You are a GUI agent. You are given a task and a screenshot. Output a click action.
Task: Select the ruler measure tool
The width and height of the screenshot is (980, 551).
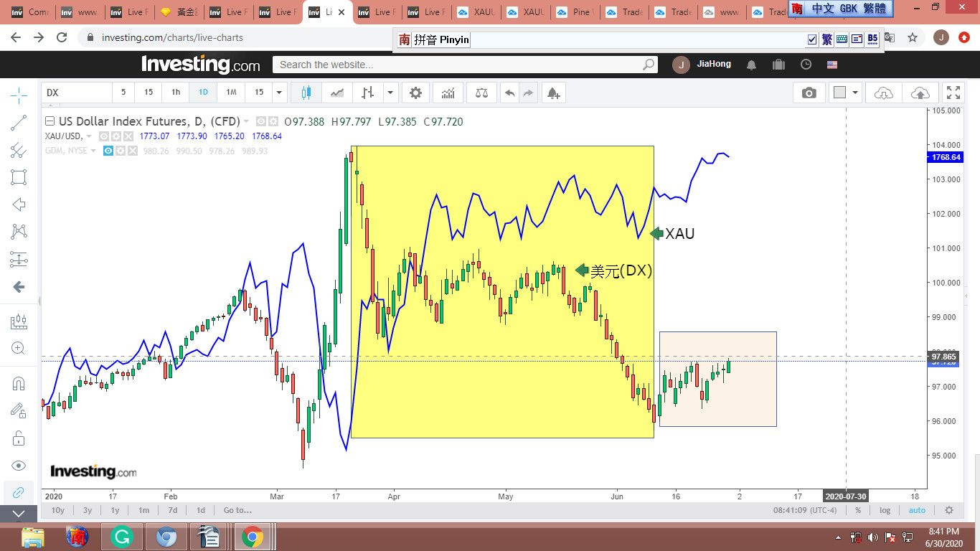[19, 322]
